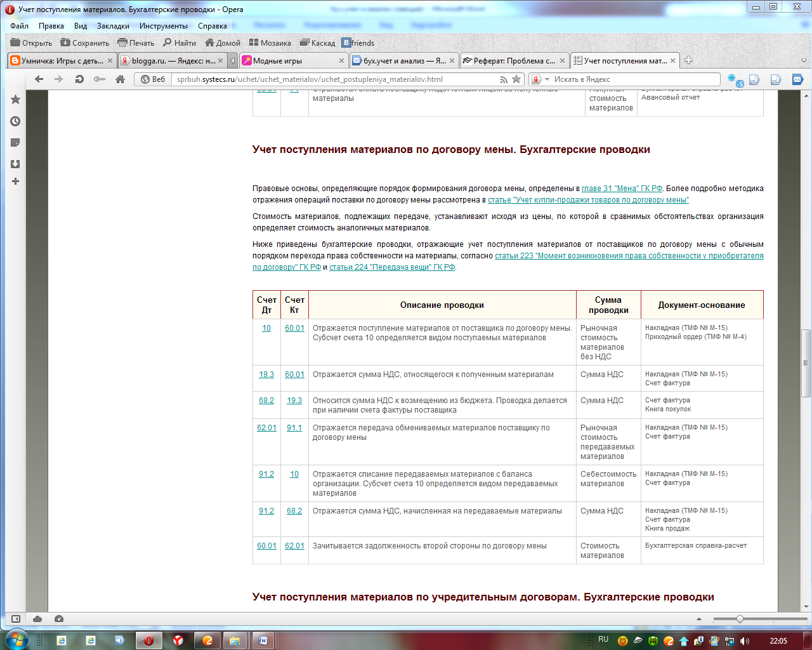This screenshot has width=812, height=650.
Task: Arrange tabs with Мозаика
Action: pos(270,43)
